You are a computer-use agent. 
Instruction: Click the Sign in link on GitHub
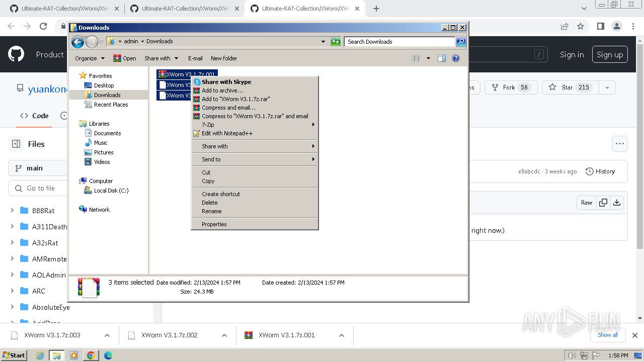click(x=572, y=54)
